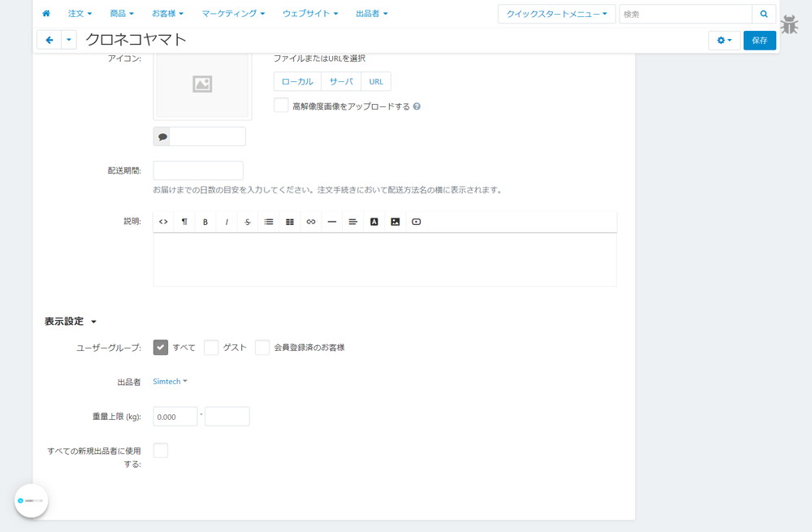The width and height of the screenshot is (812, 532).
Task: Choose URL file source
Action: [x=376, y=81]
